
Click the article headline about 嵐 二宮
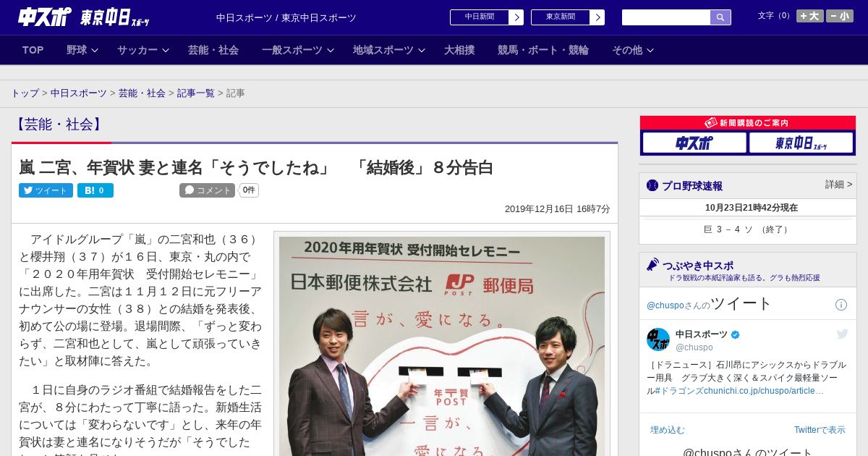(256, 168)
